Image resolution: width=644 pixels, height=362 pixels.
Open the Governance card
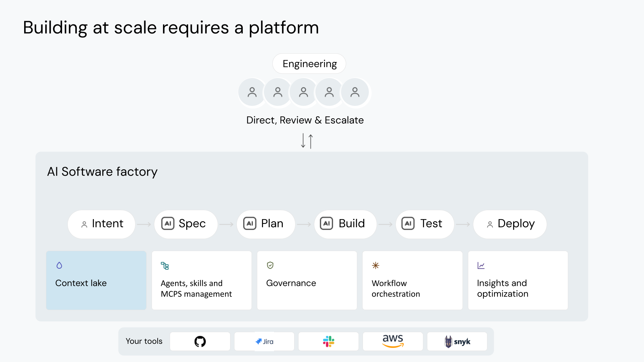click(x=307, y=280)
